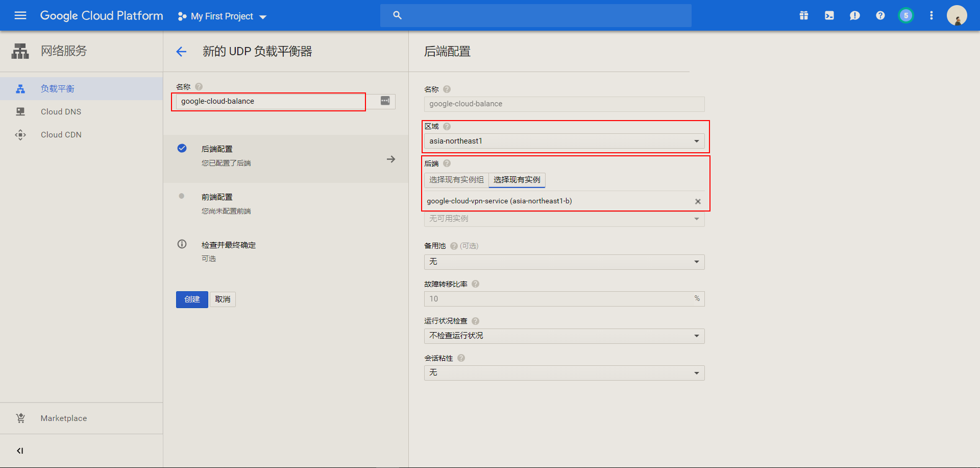Open the free trial gift icon
The image size is (980, 468).
tap(804, 15)
